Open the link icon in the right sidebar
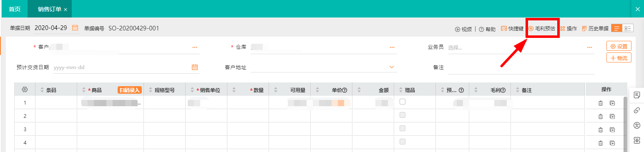 point(637,110)
